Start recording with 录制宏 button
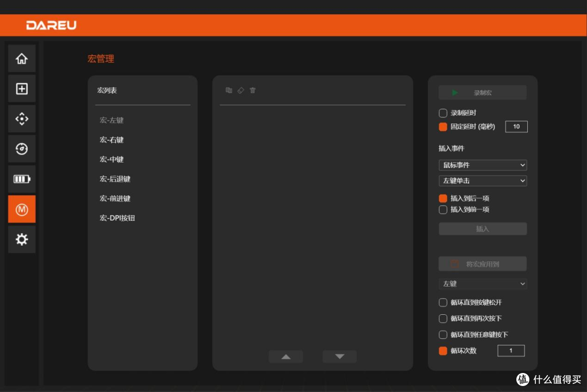587x392 pixels. tap(483, 92)
